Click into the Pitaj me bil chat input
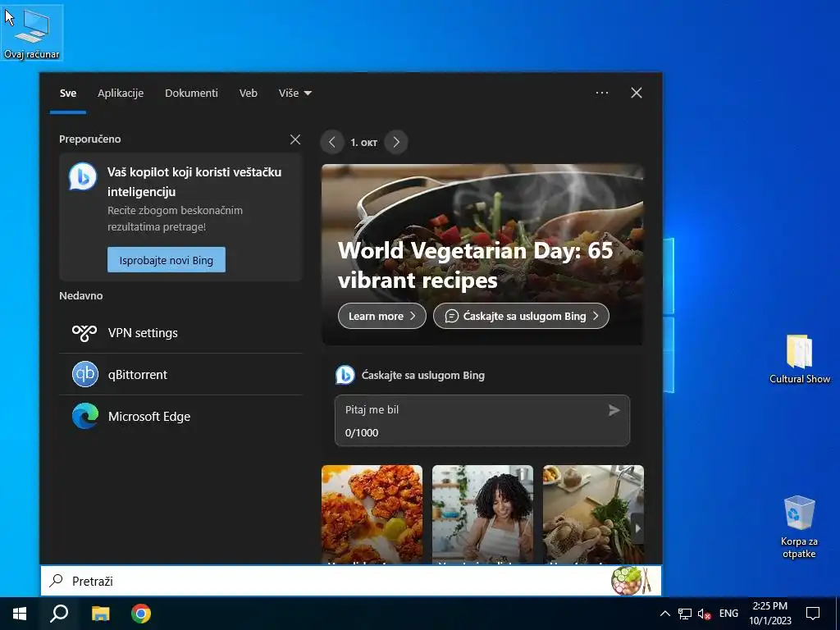The image size is (840, 630). tap(482, 421)
